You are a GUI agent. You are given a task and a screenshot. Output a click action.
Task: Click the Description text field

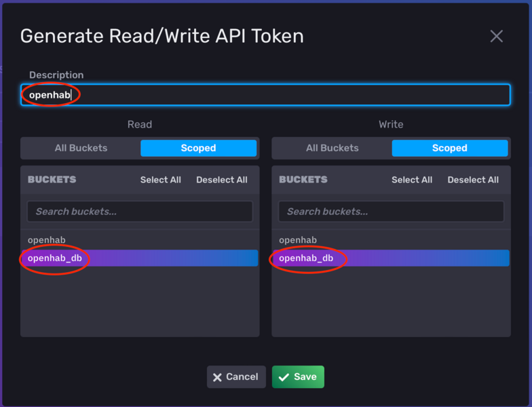pyautogui.click(x=265, y=95)
